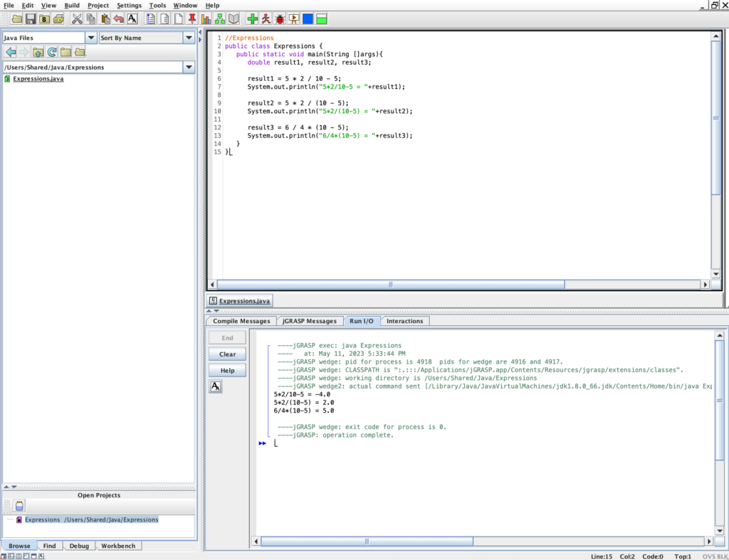Select the Debug tab
Viewport: 729px width, 560px height.
(79, 546)
